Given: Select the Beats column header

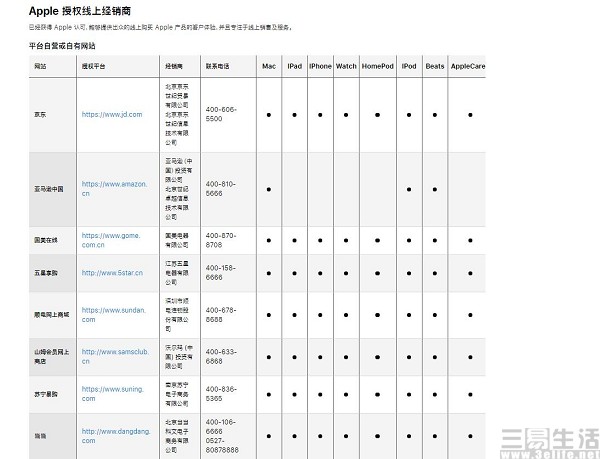Looking at the screenshot, I should coord(435,66).
